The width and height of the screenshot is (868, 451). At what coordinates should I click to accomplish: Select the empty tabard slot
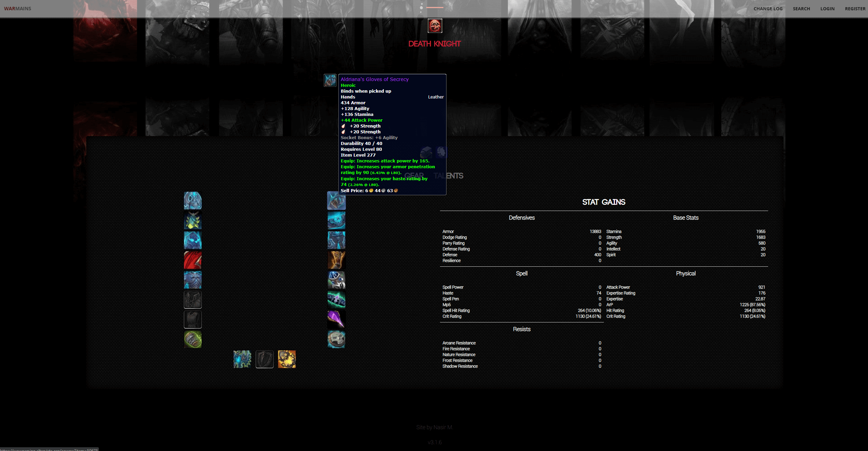click(193, 320)
